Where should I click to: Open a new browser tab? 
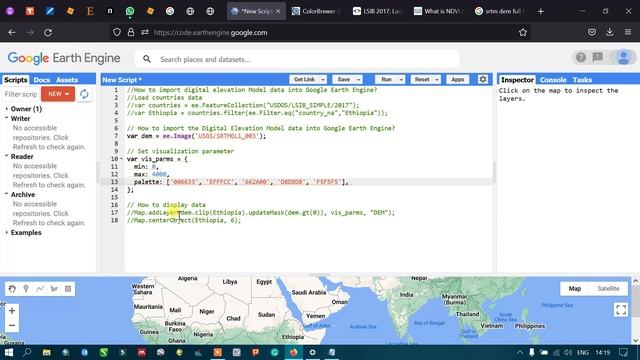pyautogui.click(x=541, y=11)
